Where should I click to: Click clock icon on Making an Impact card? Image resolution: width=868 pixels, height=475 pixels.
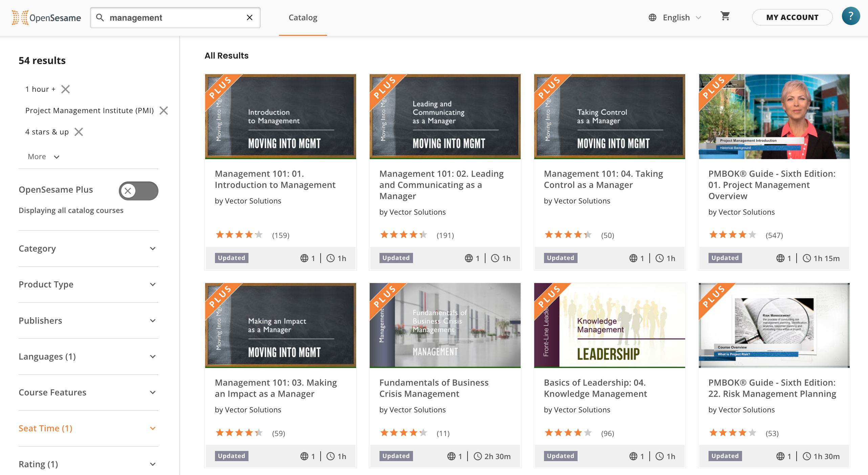[330, 456]
